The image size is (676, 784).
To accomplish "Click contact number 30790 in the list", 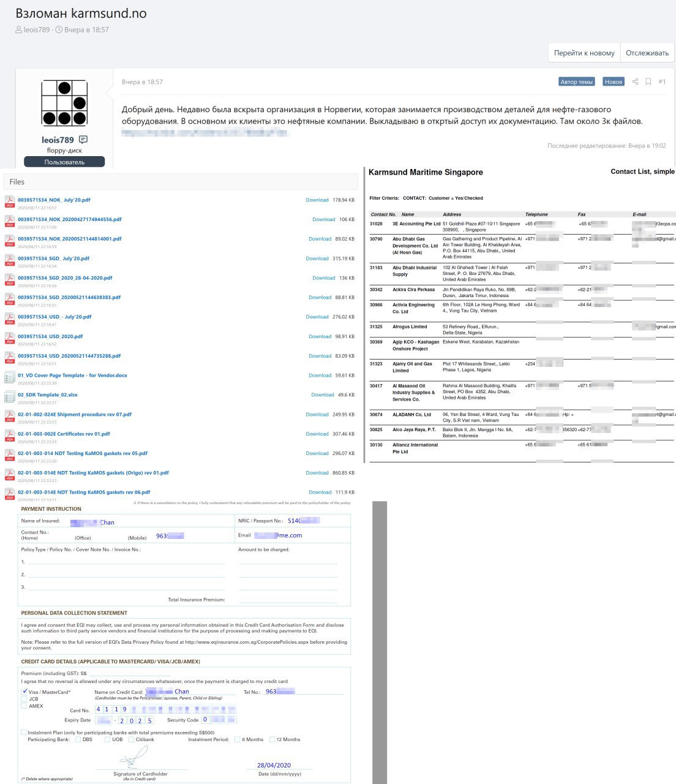I will [x=376, y=239].
